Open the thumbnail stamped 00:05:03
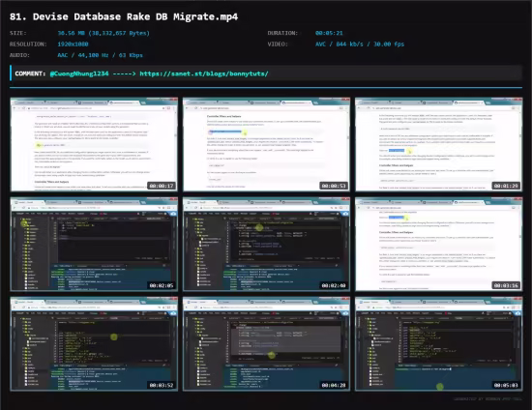 [x=439, y=344]
